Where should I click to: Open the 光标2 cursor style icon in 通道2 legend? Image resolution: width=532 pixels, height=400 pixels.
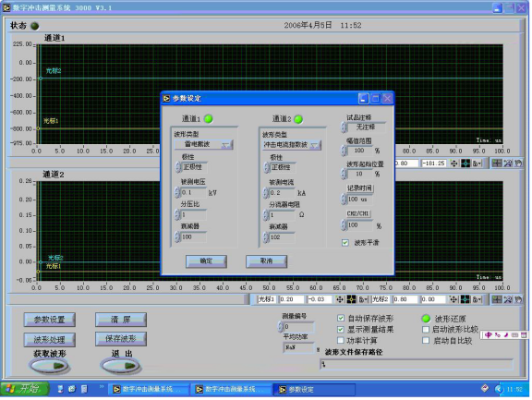[465, 299]
